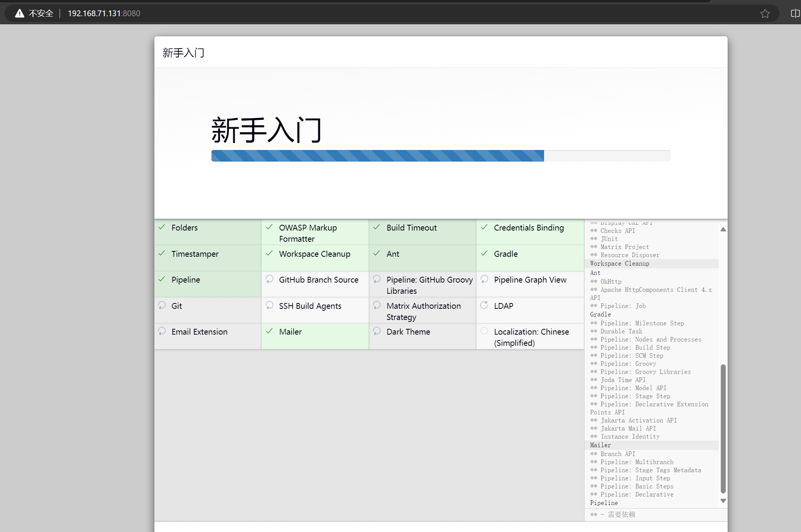Click the pending icon beside Pipeline: GitHub Groovy Libraries
801x532 pixels.
click(377, 279)
